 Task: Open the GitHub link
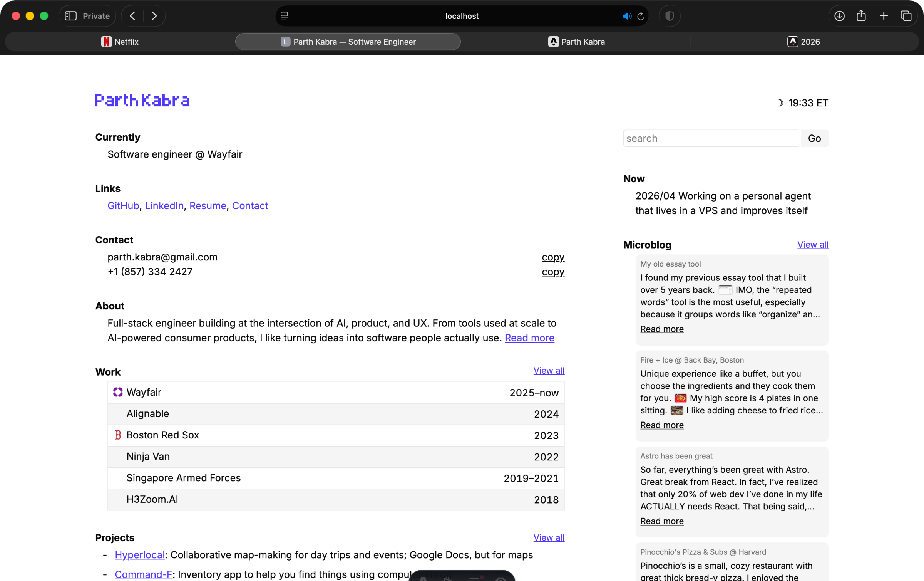pyautogui.click(x=123, y=206)
